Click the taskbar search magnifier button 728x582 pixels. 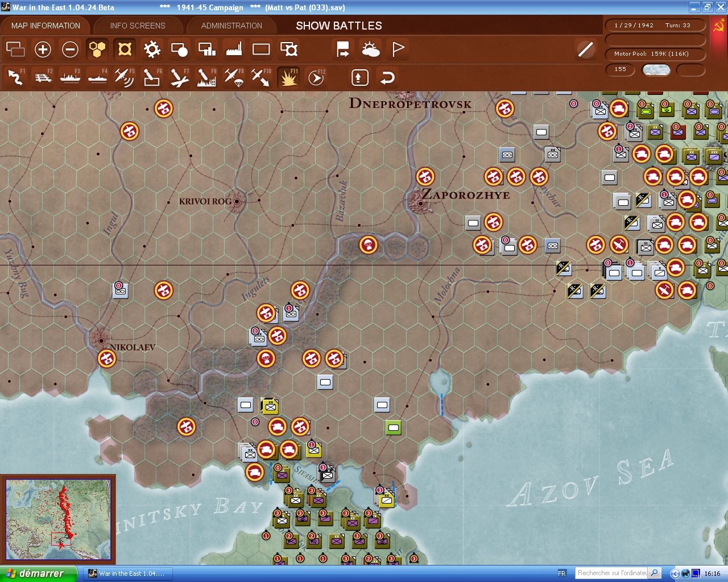pyautogui.click(x=655, y=573)
